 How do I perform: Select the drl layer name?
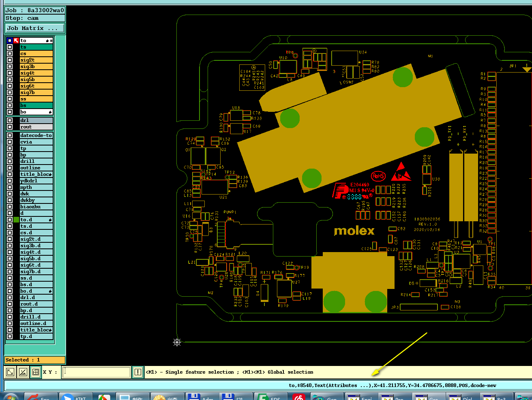36,120
